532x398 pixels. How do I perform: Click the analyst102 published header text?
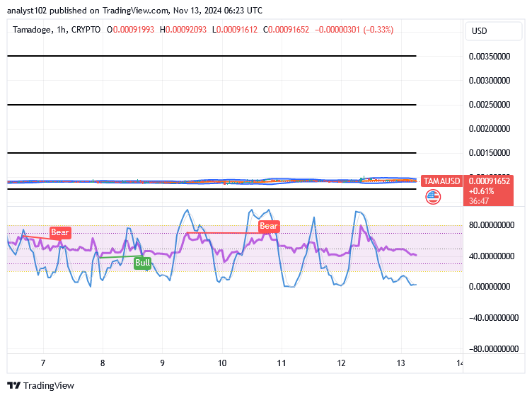[x=134, y=11]
